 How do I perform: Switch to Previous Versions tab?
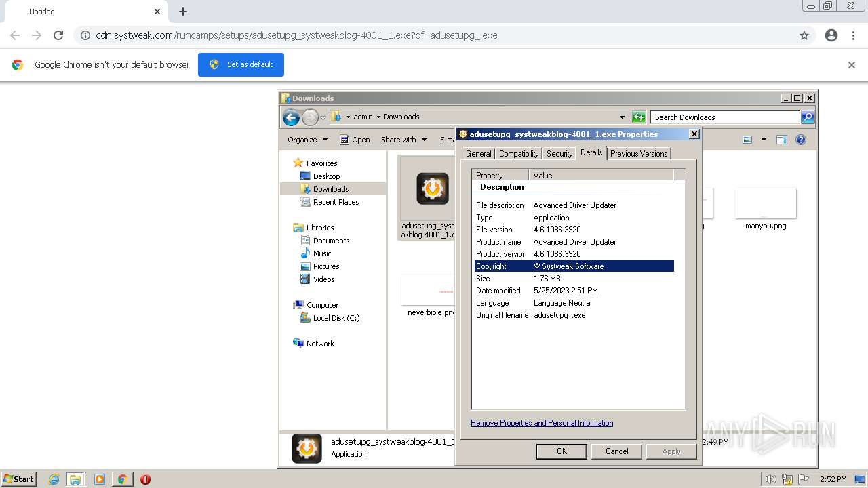coord(639,154)
